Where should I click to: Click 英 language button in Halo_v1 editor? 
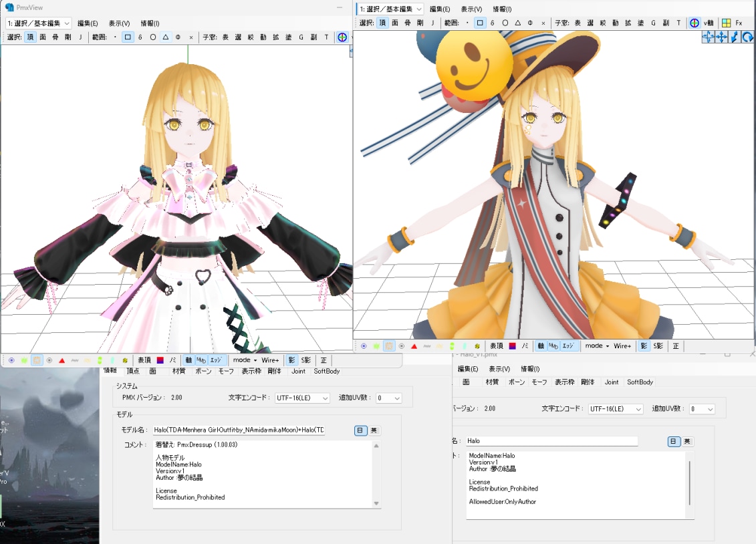pyautogui.click(x=687, y=441)
